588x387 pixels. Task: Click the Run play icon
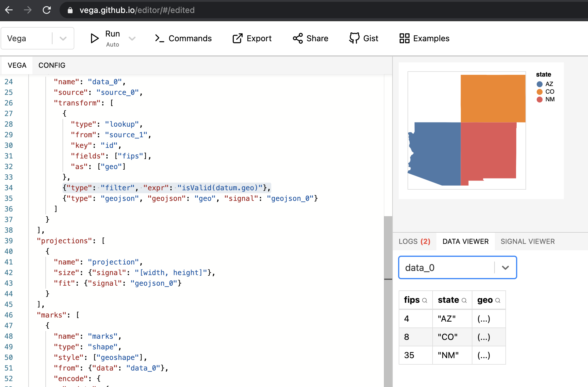click(x=94, y=38)
